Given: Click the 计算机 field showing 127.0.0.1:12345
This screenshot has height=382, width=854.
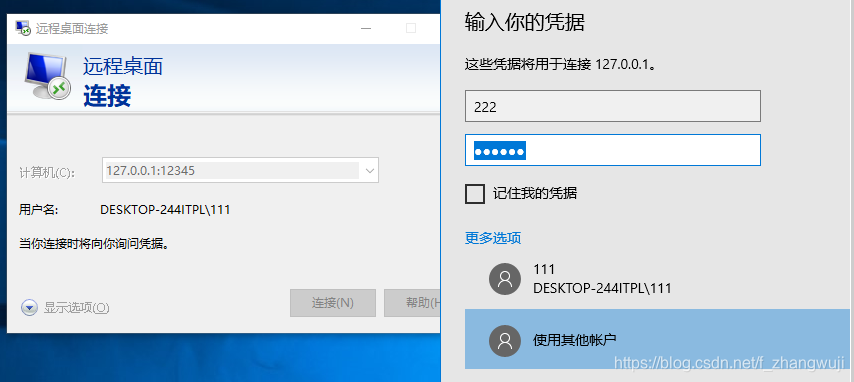Looking at the screenshot, I should click(240, 171).
